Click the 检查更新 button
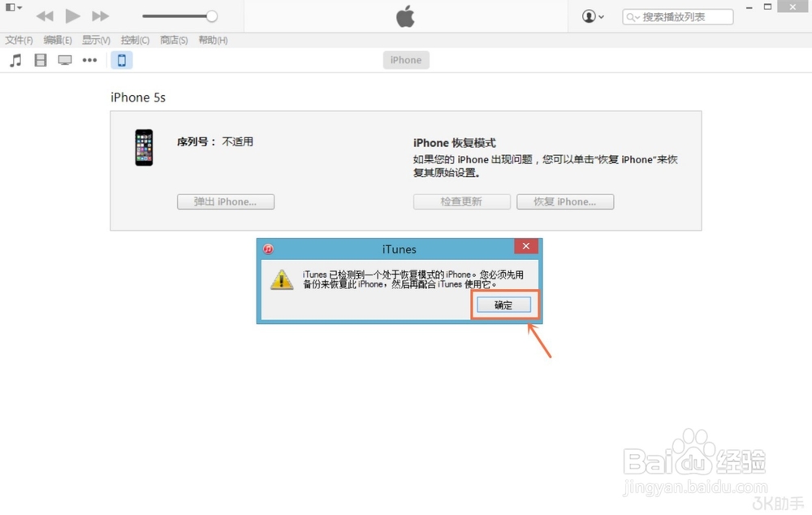This screenshot has height=515, width=812. 462,201
